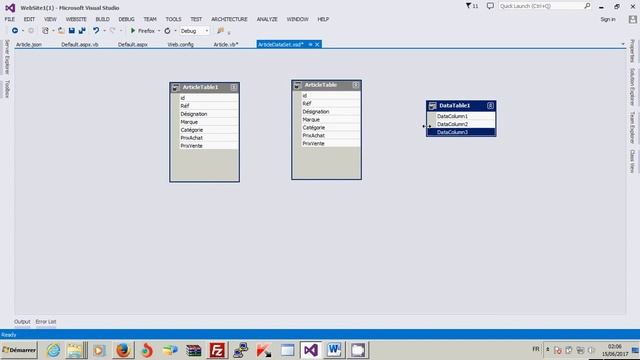Click the Open File toolbar icon
The image size is (640, 360).
pos(61,31)
